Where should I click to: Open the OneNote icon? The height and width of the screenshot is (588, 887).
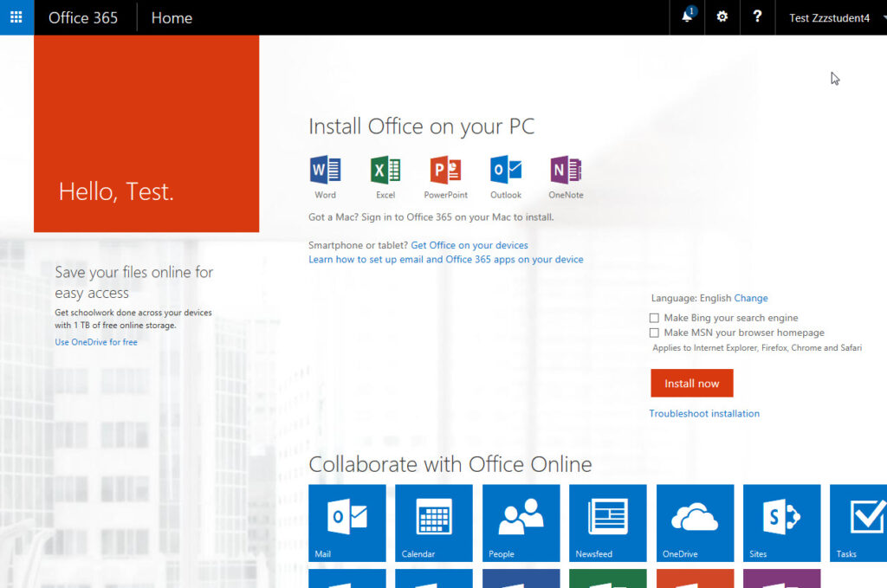coord(565,171)
